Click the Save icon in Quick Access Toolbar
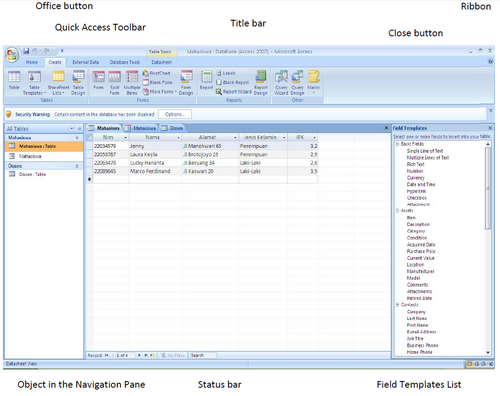Screen dimensions: 500x396 [26, 51]
